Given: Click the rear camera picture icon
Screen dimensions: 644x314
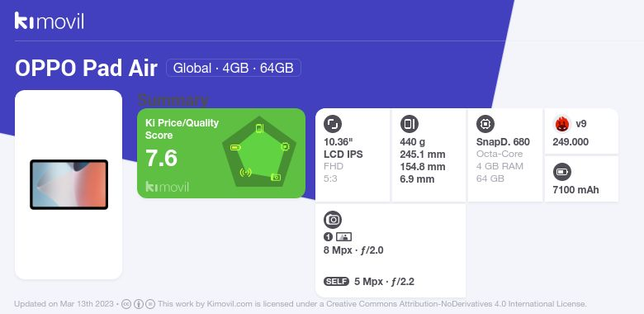Looking at the screenshot, I should click(x=343, y=236).
